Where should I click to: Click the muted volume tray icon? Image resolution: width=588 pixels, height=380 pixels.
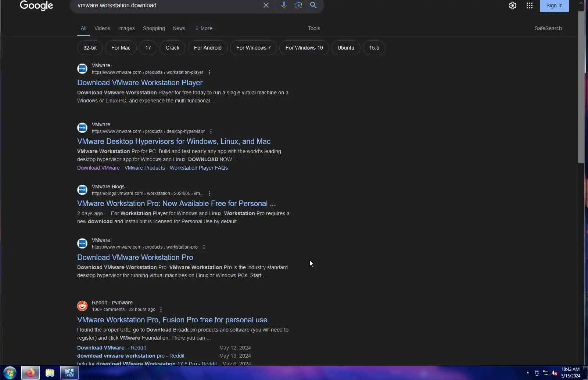coord(555,373)
